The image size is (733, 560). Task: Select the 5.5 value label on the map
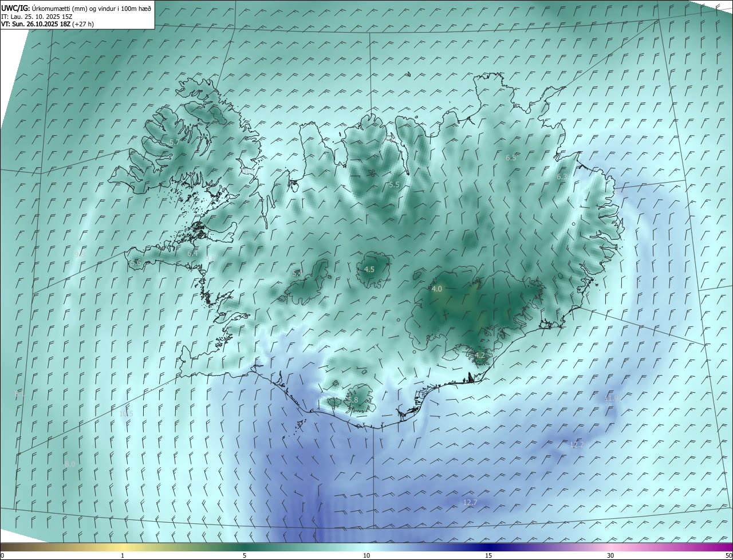tap(394, 185)
